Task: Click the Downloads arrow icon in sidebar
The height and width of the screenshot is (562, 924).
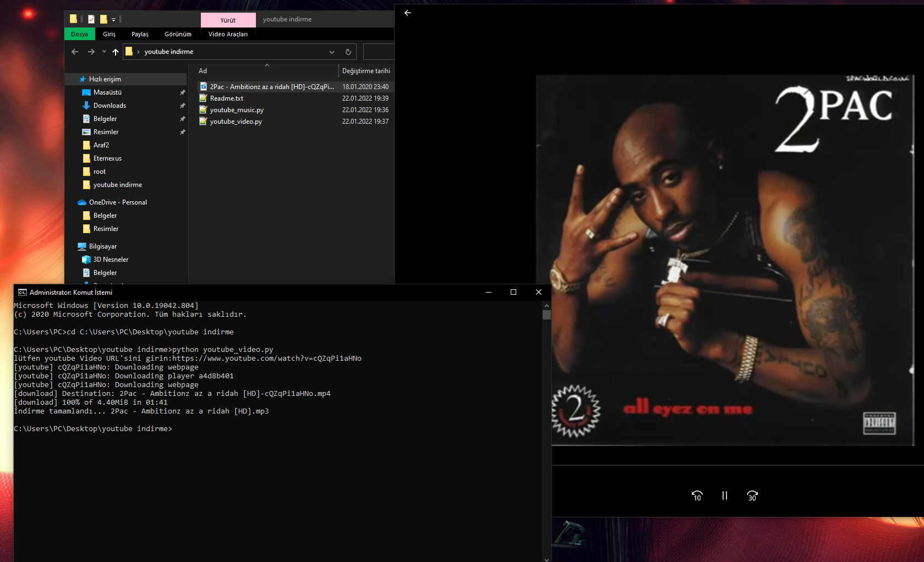Action: [86, 106]
